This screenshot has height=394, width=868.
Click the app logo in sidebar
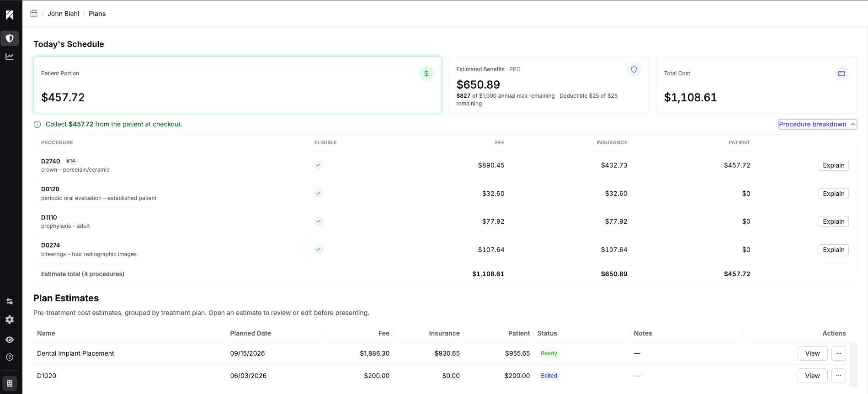point(10,15)
